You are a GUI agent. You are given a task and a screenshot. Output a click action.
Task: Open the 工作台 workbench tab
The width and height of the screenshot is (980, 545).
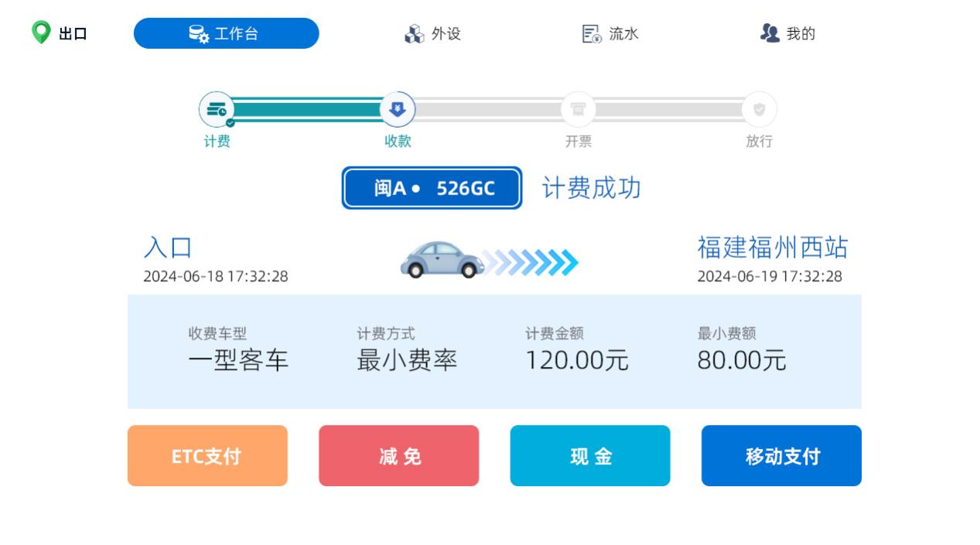pyautogui.click(x=227, y=33)
